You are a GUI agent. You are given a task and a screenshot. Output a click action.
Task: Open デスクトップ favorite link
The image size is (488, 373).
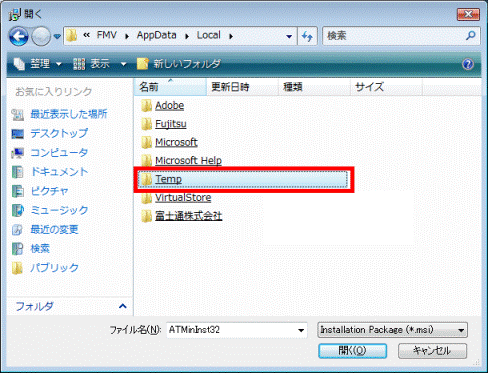(59, 133)
